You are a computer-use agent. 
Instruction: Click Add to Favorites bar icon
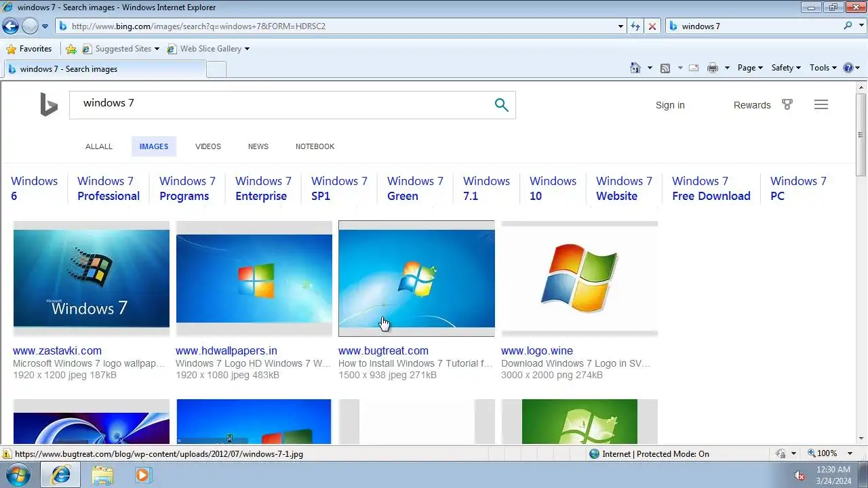pos(71,49)
